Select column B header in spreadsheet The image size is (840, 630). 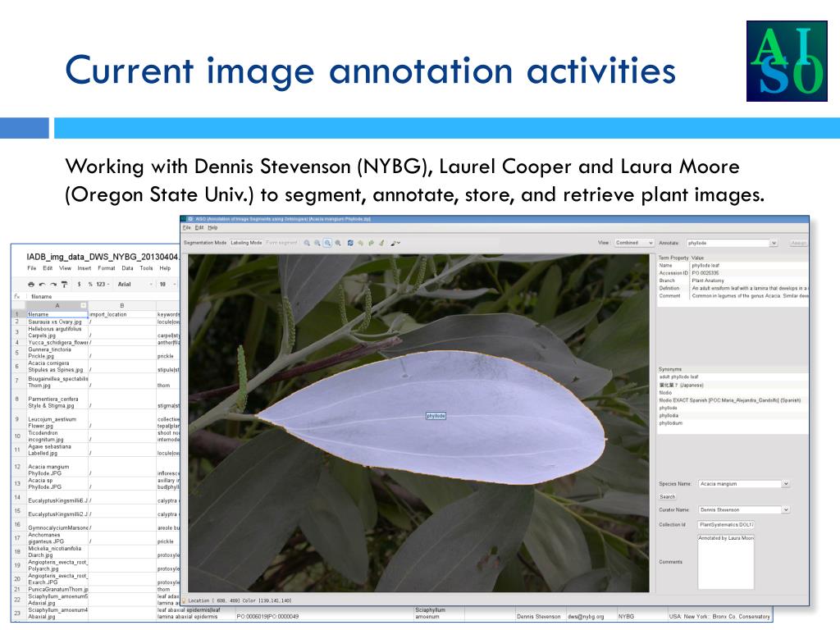click(x=121, y=305)
